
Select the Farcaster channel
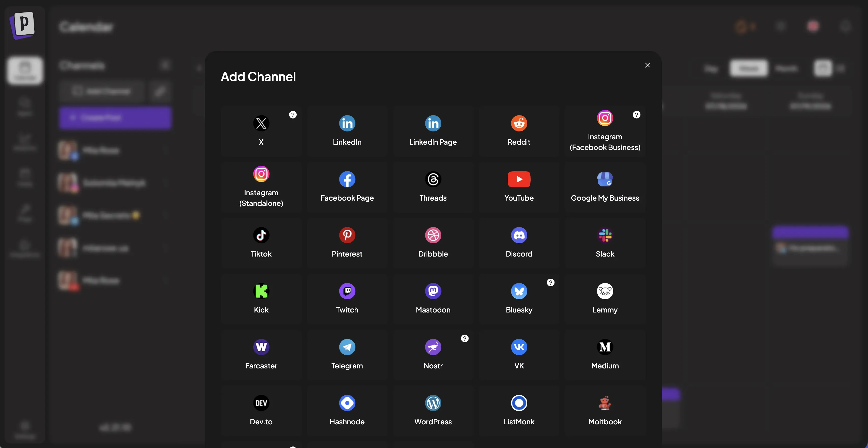point(261,355)
